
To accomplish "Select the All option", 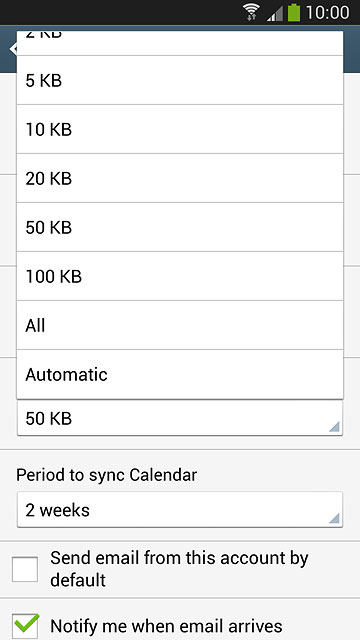I will point(180,325).
